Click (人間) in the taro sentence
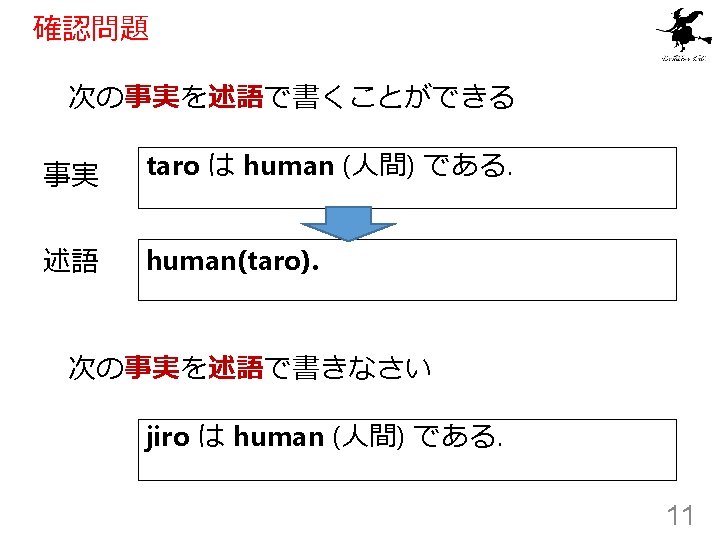Screen dimensions: 720x540 379,167
